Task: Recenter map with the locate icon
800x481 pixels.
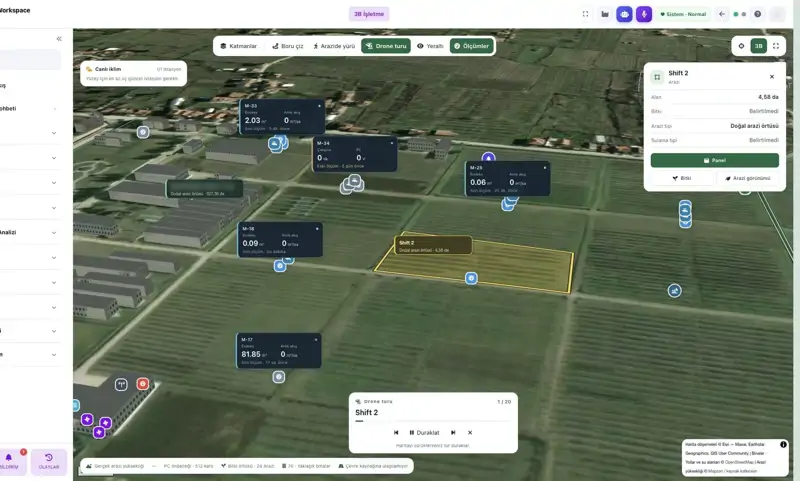Action: (741, 46)
